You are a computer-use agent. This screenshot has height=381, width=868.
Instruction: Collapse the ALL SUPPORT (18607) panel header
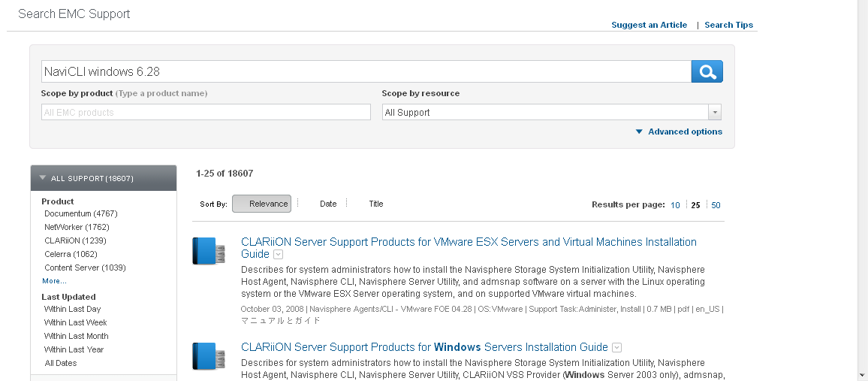[x=104, y=178]
